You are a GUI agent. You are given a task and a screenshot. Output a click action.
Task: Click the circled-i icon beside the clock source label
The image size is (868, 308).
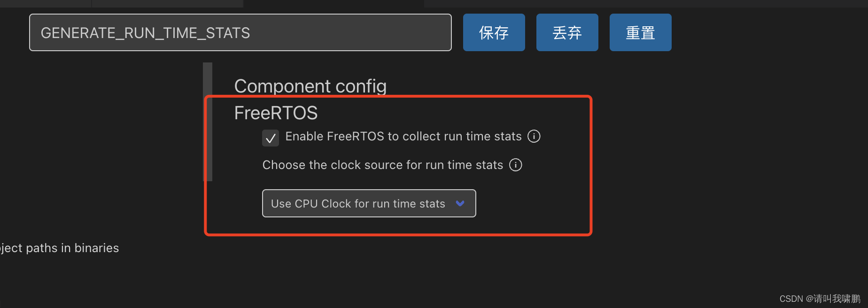[x=515, y=165]
